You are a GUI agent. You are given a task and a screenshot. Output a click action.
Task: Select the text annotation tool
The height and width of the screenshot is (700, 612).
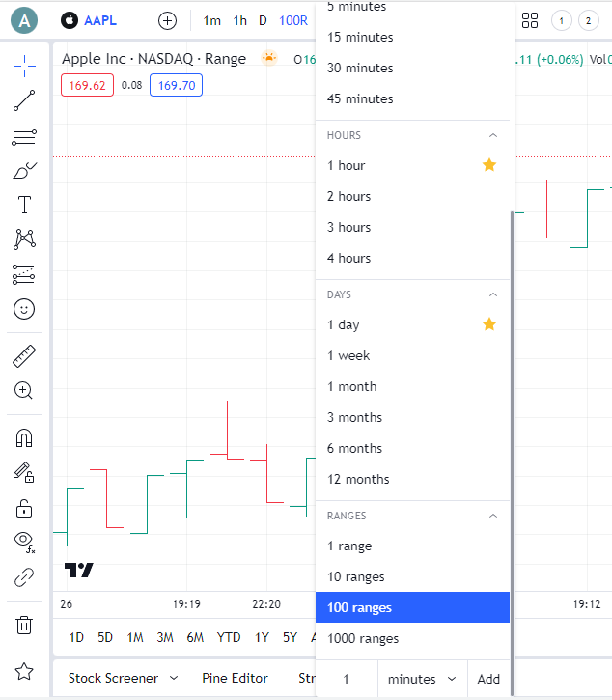pos(24,205)
